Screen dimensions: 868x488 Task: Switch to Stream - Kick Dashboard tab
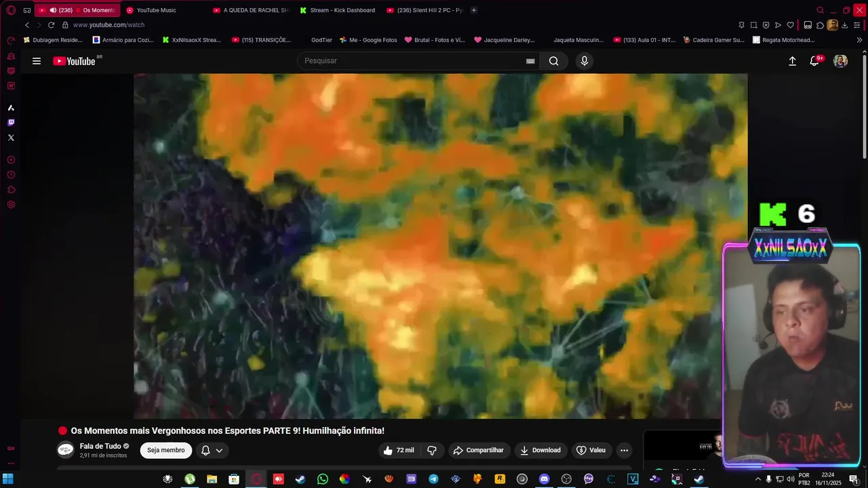tap(338, 10)
